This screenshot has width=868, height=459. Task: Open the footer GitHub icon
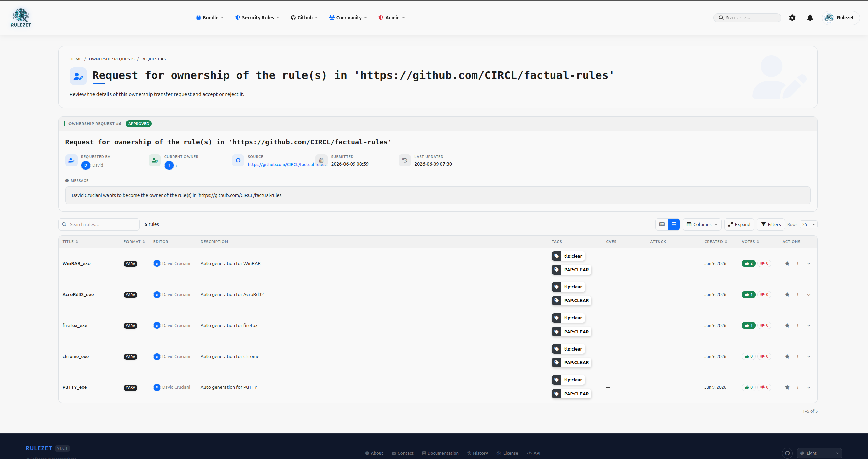(x=787, y=453)
